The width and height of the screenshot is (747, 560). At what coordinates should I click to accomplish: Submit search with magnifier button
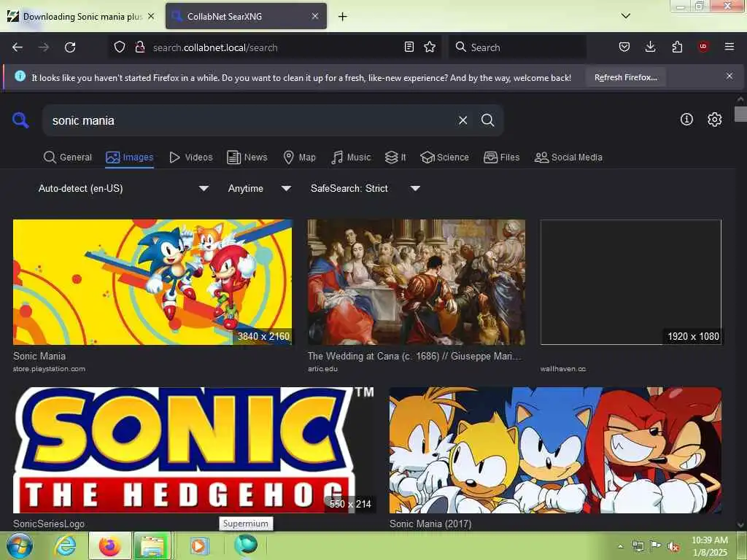[487, 120]
